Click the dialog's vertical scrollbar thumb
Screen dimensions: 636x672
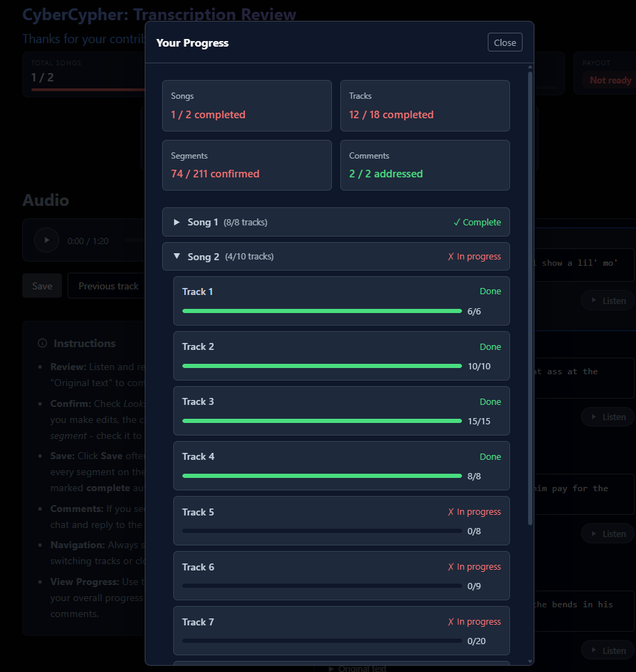(x=530, y=298)
